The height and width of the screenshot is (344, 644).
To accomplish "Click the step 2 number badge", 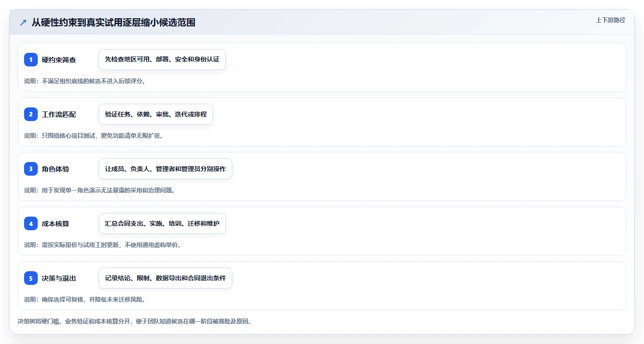I will [31, 114].
